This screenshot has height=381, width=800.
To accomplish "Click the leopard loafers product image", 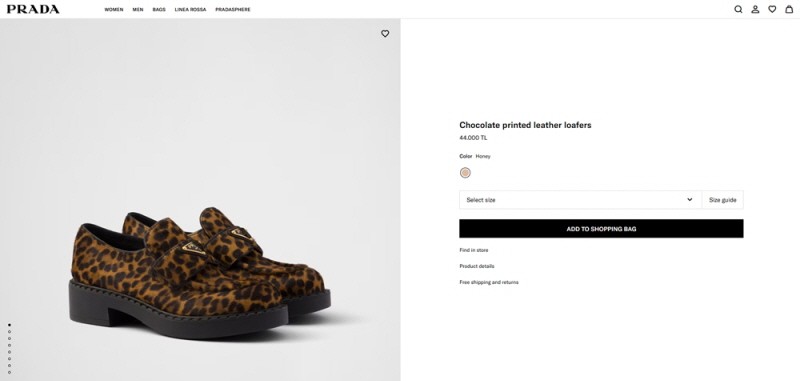I will [x=200, y=273].
